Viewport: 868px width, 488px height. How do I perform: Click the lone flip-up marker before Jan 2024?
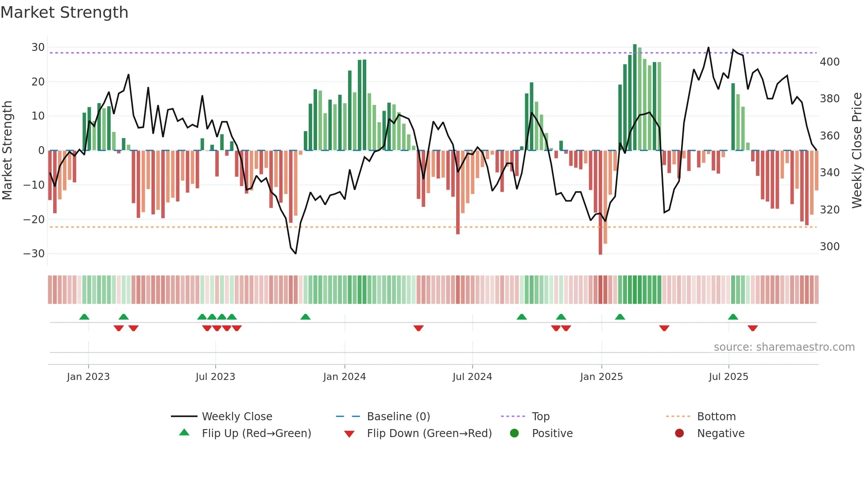click(x=305, y=317)
